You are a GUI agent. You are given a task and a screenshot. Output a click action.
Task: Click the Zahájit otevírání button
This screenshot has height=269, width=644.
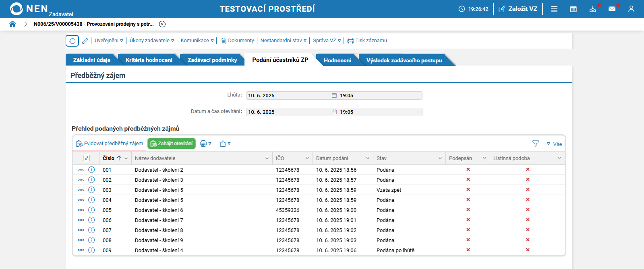(x=172, y=144)
